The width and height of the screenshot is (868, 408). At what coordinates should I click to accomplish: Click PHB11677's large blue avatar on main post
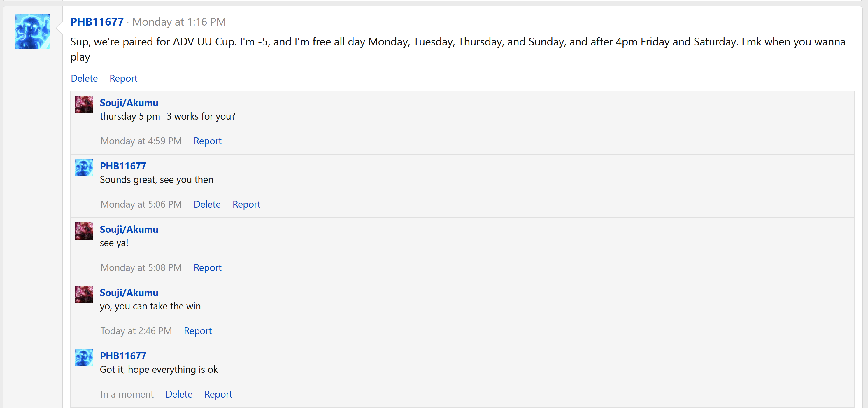point(33,31)
